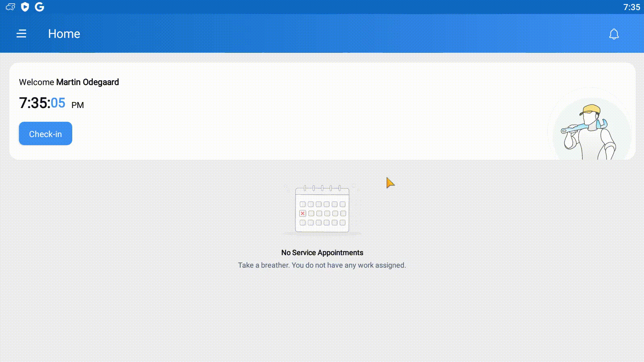Click the red X on the calendar
The height and width of the screenshot is (362, 644).
303,213
